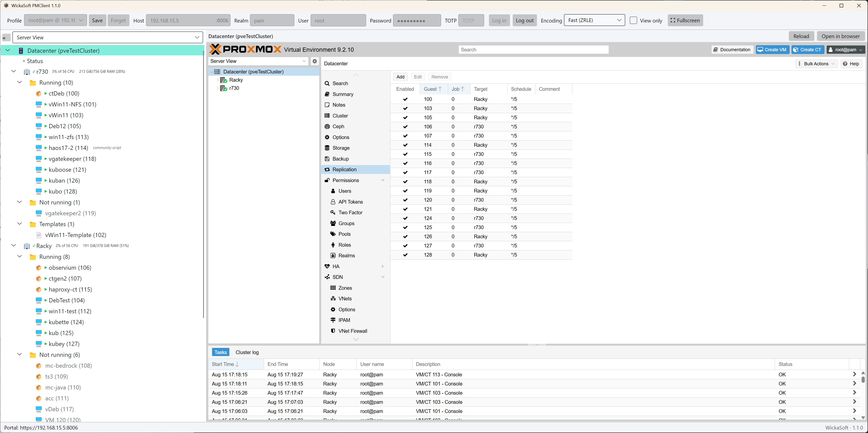Click the Fullscreen button
Screen dimensions: 868x433
tap(685, 21)
